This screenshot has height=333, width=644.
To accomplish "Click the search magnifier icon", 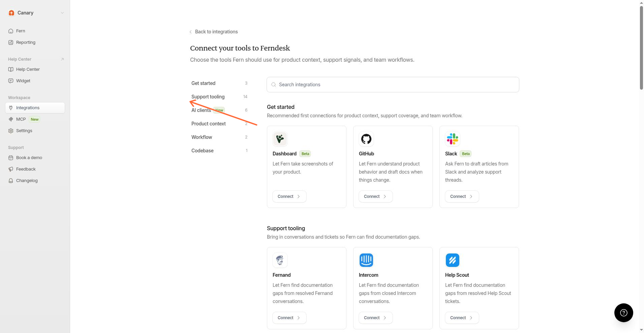I will pyautogui.click(x=274, y=85).
